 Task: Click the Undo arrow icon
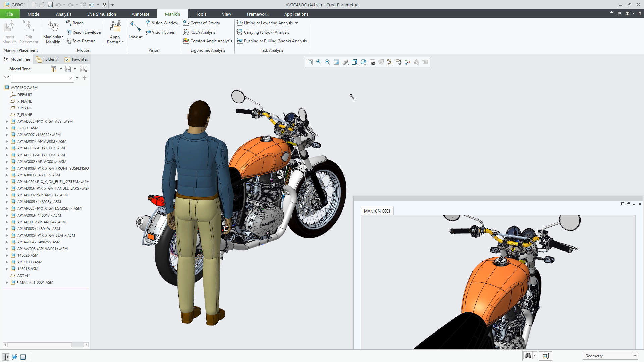coord(58,5)
